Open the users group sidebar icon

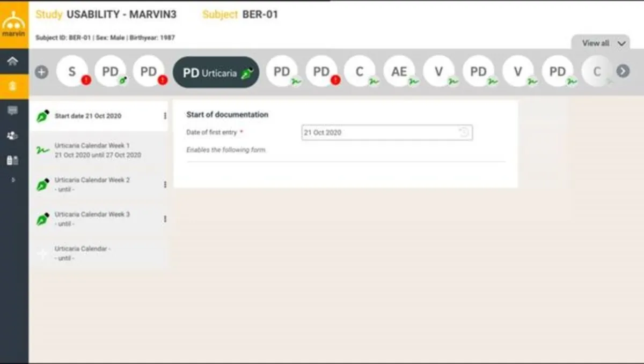[13, 136]
